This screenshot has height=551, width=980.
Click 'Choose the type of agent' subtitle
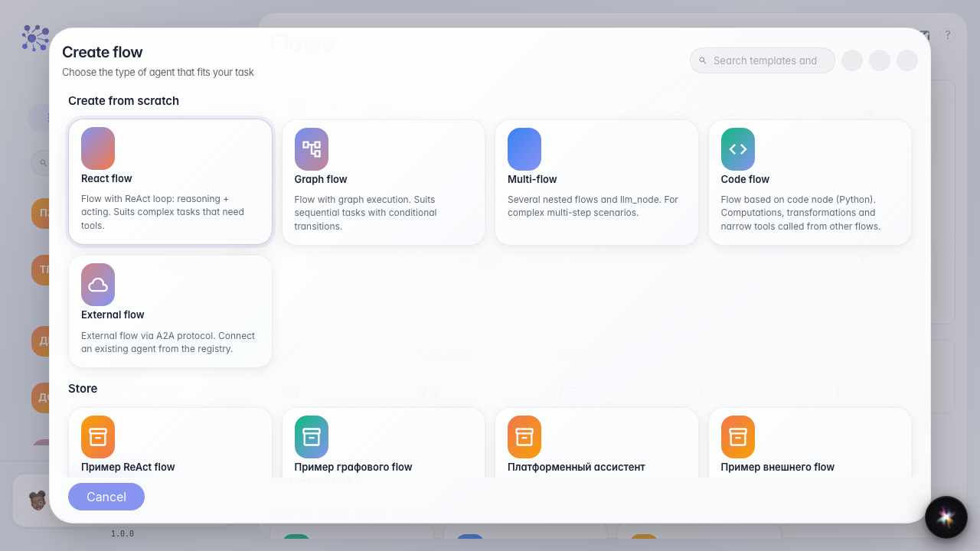pos(158,72)
